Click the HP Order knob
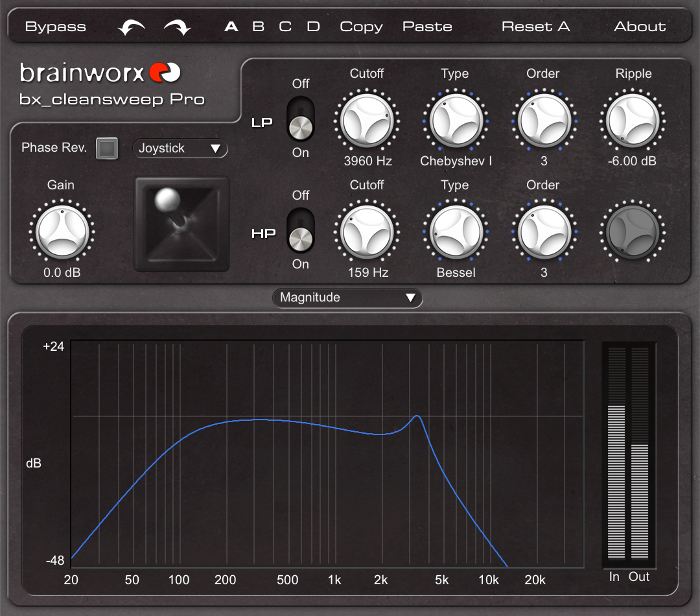The image size is (700, 616). click(x=544, y=231)
